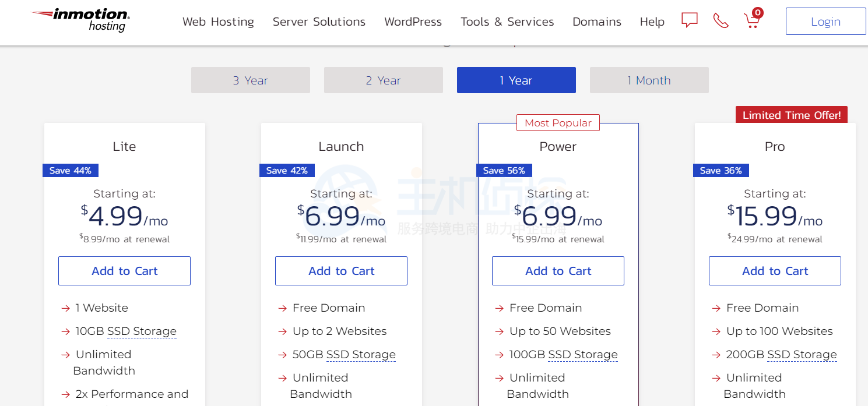Expand the Tools & Services menu

[x=507, y=22]
